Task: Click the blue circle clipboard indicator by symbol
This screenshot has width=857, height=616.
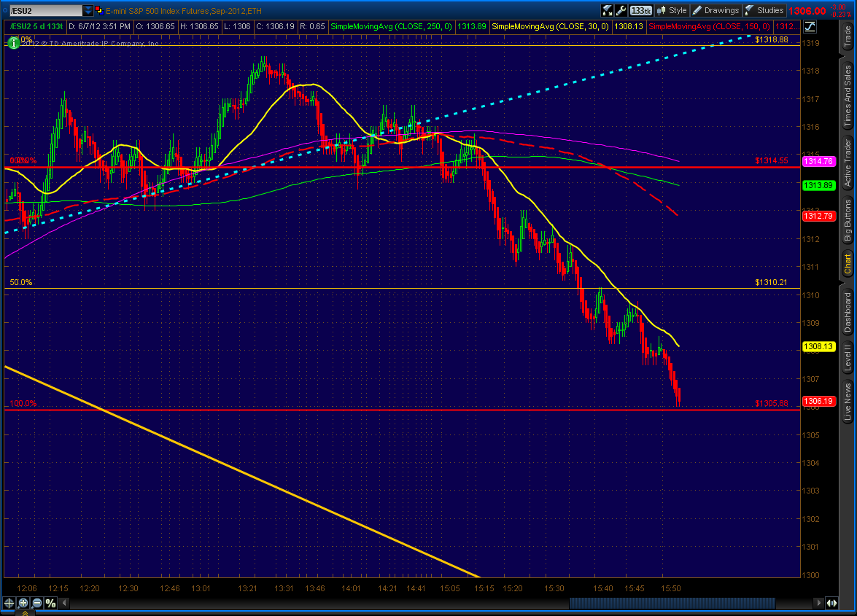Action: pos(5,11)
